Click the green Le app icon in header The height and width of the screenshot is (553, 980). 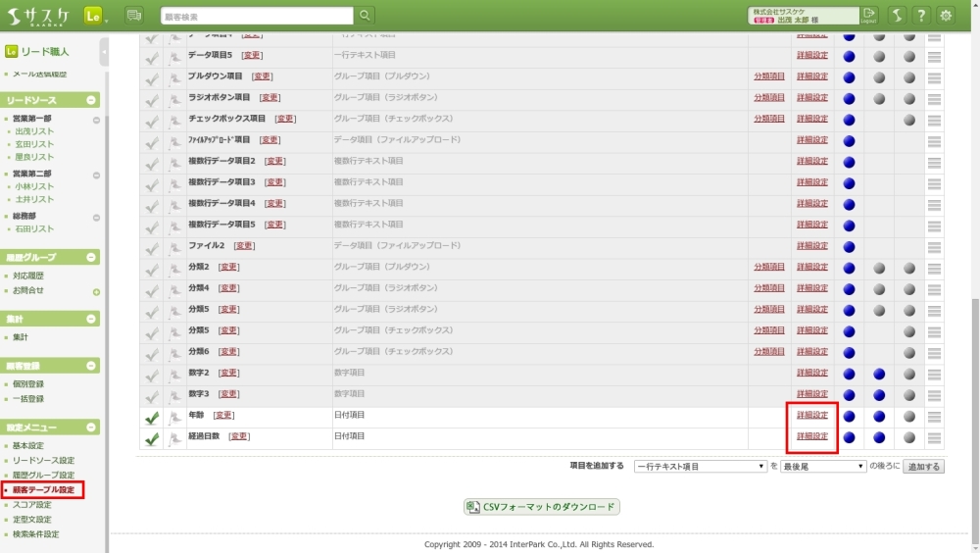point(93,16)
